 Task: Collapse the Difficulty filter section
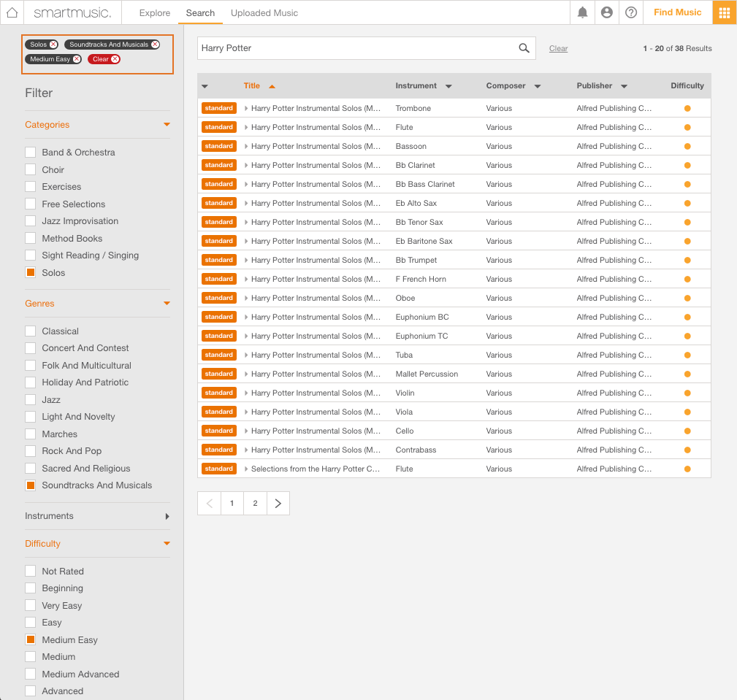tap(167, 544)
